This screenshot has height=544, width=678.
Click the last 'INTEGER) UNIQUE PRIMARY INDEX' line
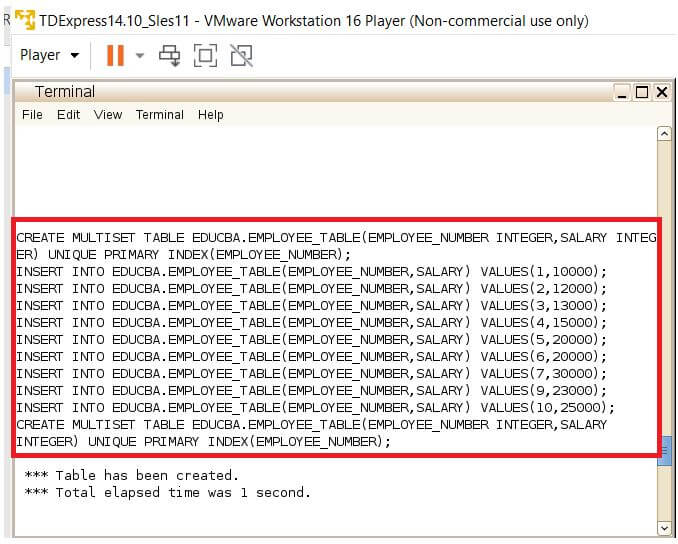[203, 442]
